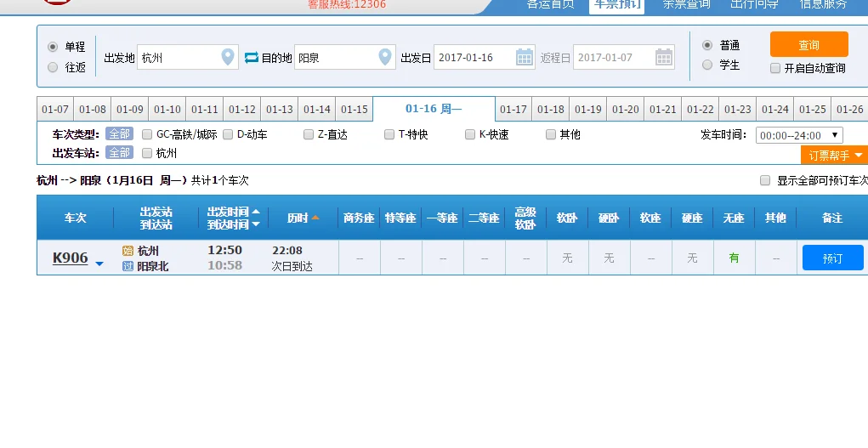The height and width of the screenshot is (448, 868).
Task: Click the orange 查询 search button
Action: [x=808, y=44]
